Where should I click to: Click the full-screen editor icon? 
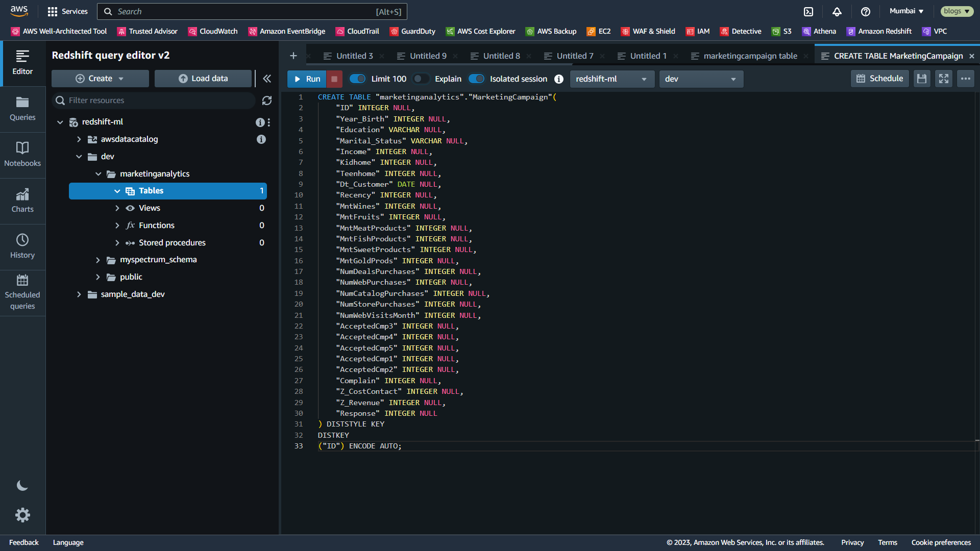[x=943, y=79]
